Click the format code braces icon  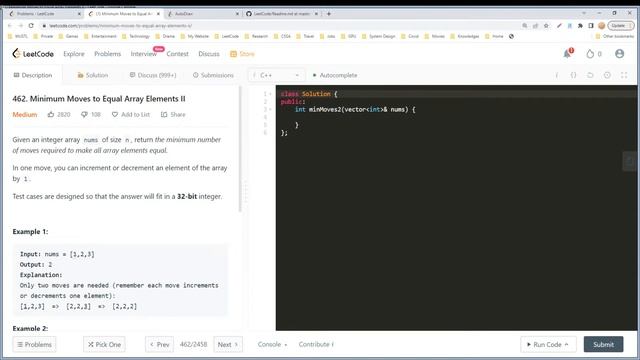[x=573, y=75]
